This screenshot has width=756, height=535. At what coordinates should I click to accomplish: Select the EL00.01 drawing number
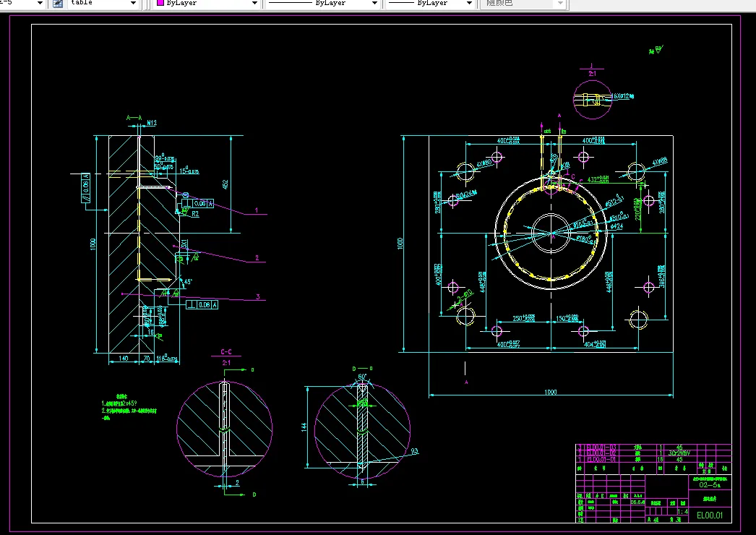pos(710,515)
